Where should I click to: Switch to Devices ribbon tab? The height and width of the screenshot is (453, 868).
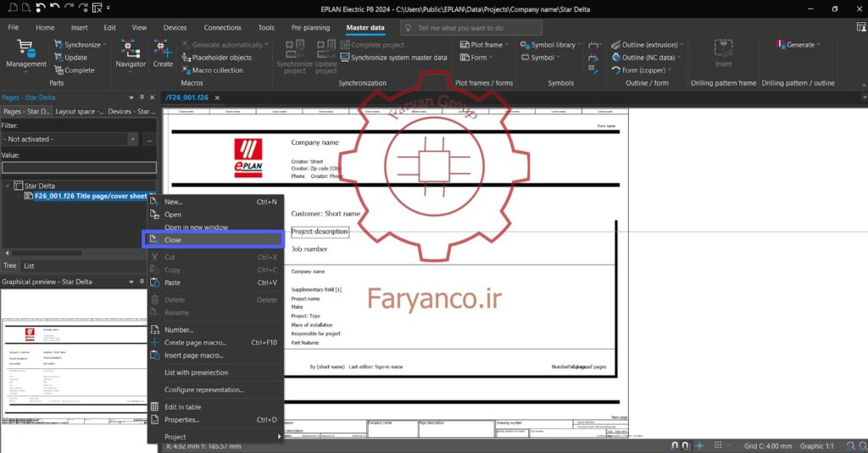click(x=175, y=27)
